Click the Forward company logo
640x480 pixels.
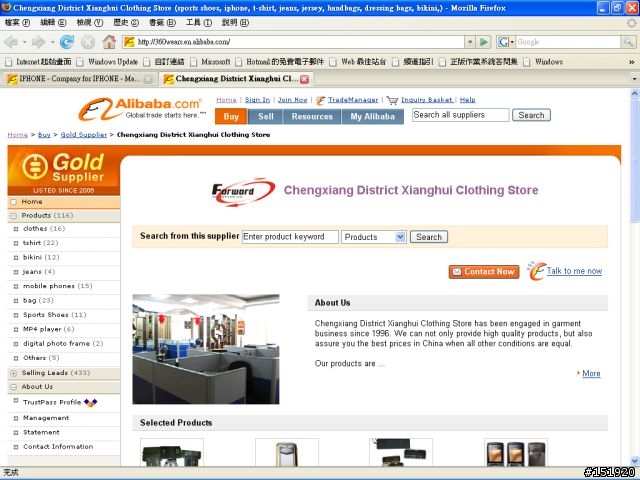242,191
